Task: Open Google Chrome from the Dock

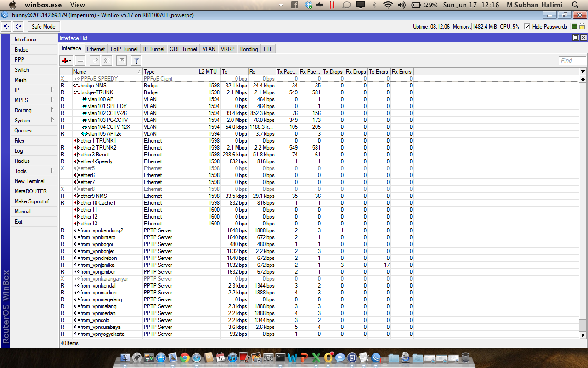Action: 186,357
